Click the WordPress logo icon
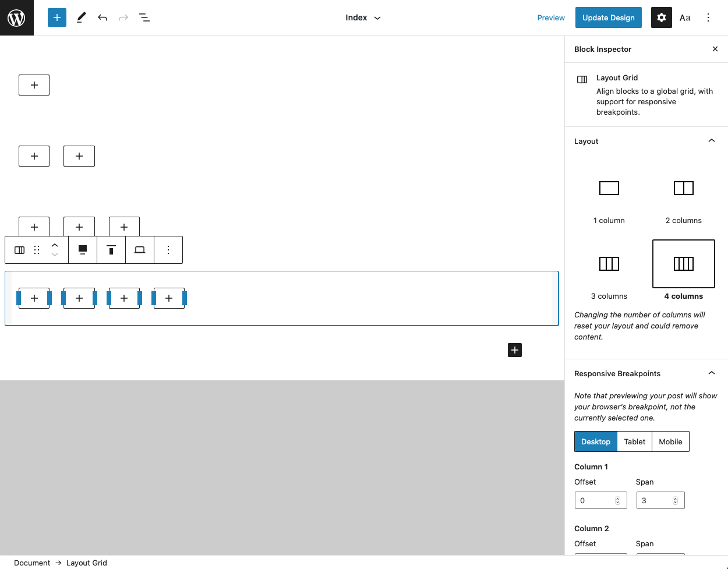 pyautogui.click(x=16, y=17)
